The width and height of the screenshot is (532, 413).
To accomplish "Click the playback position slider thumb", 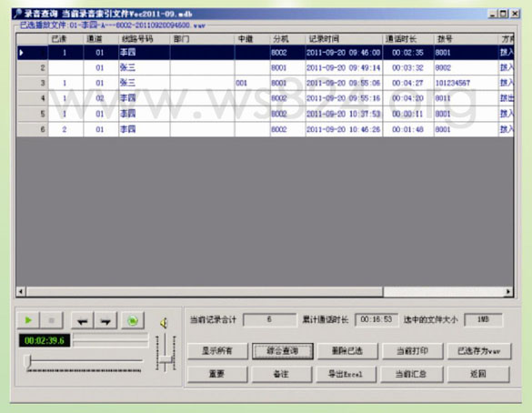I will pos(28,361).
